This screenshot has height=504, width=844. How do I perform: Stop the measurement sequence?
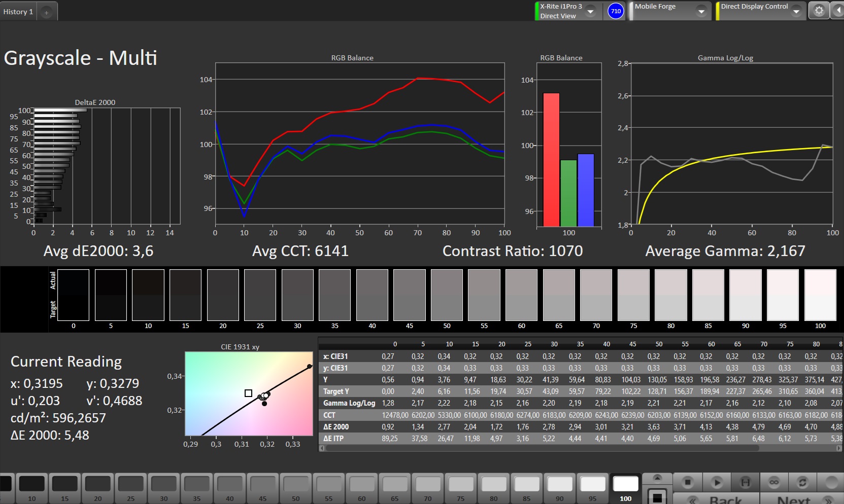coord(688,482)
